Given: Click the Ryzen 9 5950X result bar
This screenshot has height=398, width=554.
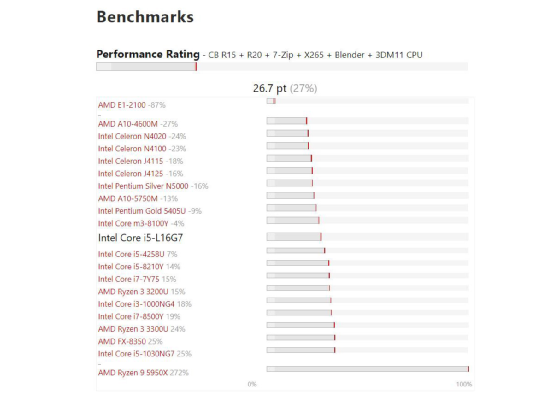Looking at the screenshot, I should [x=368, y=369].
